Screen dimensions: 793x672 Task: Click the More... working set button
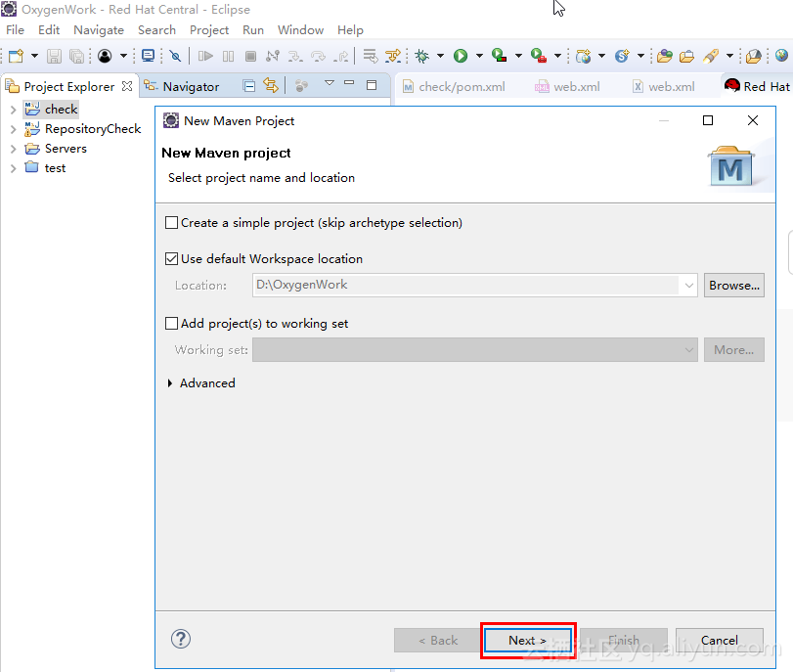[733, 349]
